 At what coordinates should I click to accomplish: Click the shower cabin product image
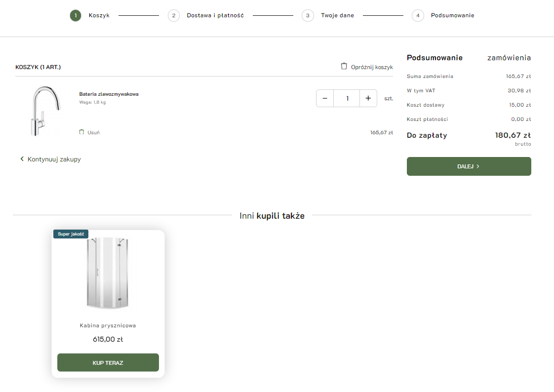(x=108, y=273)
